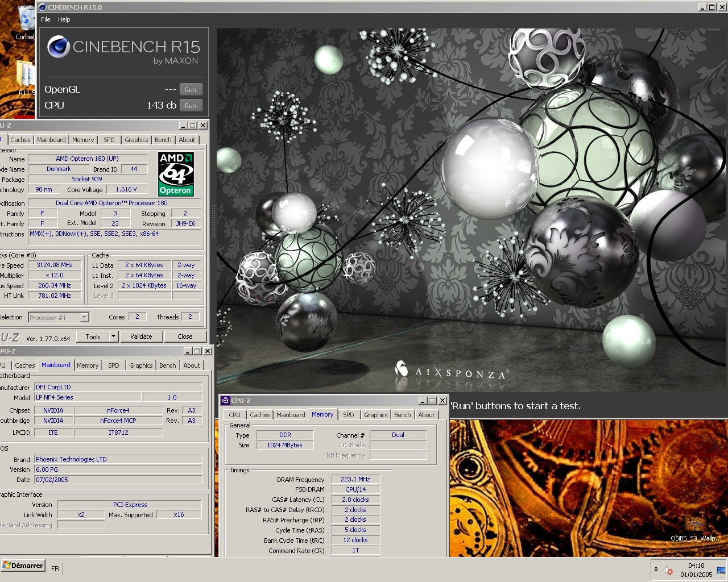The height and width of the screenshot is (582, 728).
Task: Open the Tools dropdown arrow in CPU-Z
Action: click(113, 336)
